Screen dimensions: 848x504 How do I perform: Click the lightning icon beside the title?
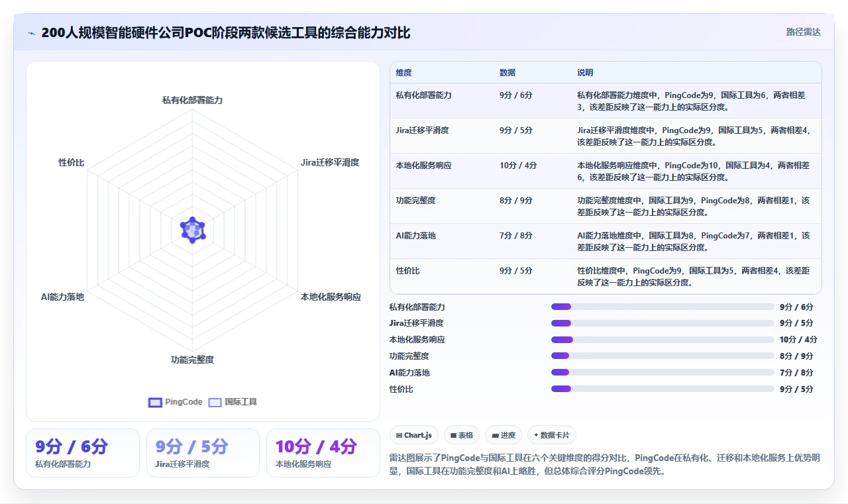[31, 33]
